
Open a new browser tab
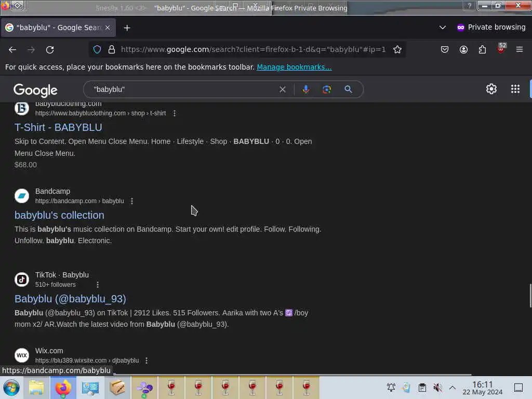(x=127, y=28)
